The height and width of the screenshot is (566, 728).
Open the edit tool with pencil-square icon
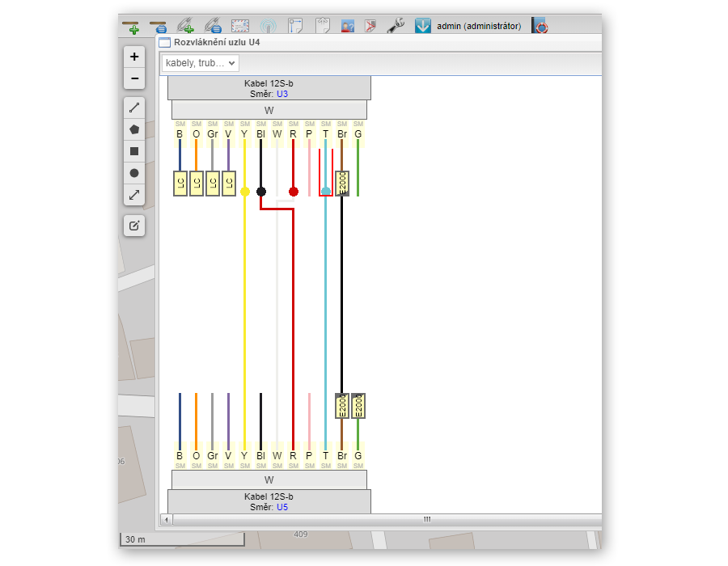134,226
